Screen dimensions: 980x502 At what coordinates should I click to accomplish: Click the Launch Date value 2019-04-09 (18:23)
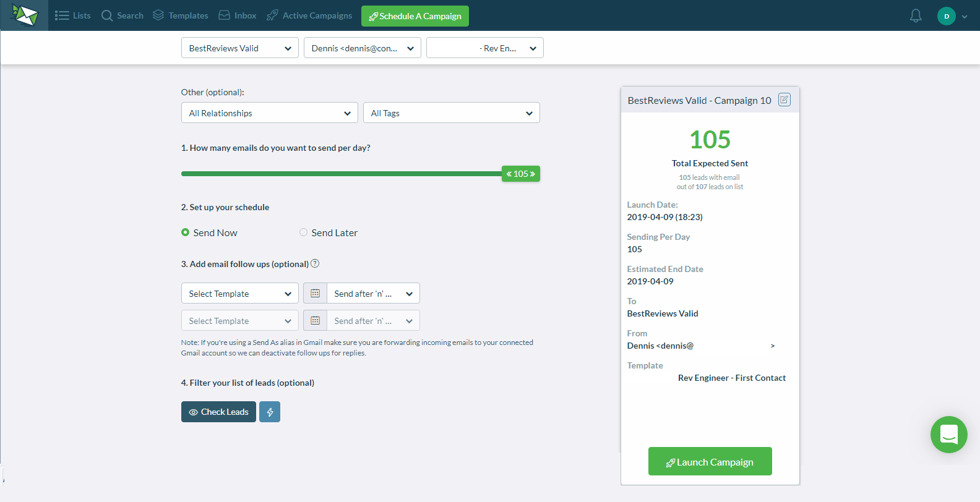point(665,217)
